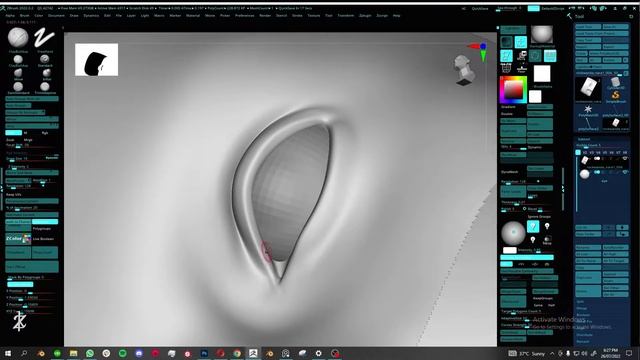Open Windows Settings gear in taskbar
The image size is (640, 360).
coord(318,353)
